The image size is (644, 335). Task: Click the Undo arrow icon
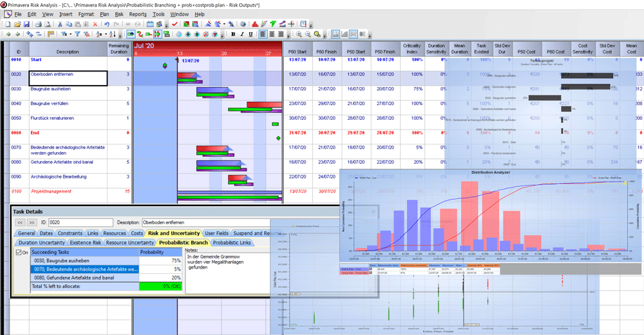(x=107, y=24)
